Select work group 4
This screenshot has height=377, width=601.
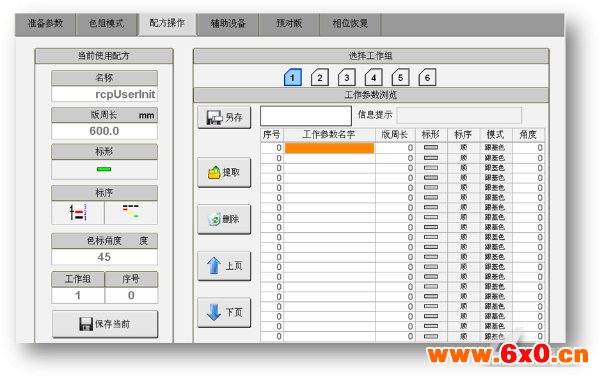click(x=373, y=78)
